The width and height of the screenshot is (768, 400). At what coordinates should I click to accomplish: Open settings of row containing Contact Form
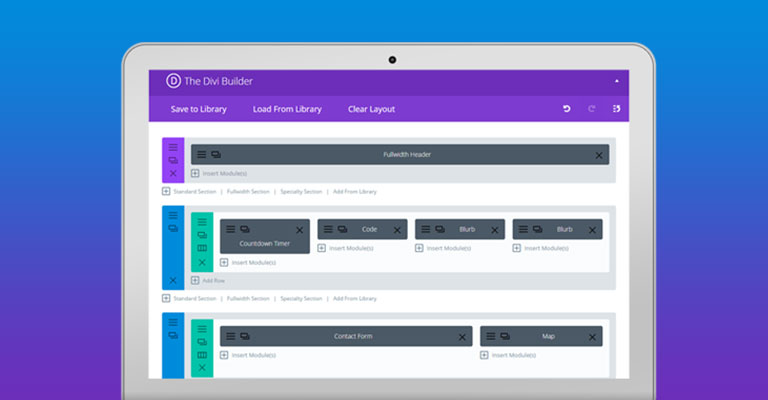click(202, 329)
